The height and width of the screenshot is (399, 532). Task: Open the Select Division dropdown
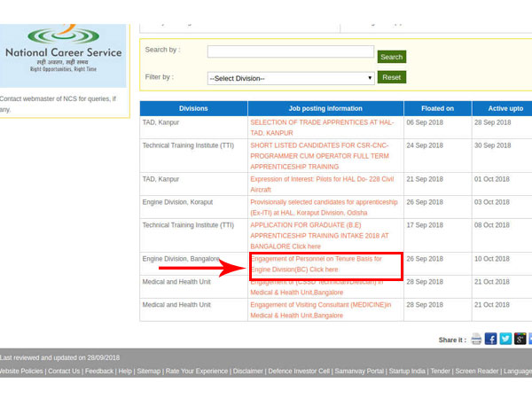point(291,78)
